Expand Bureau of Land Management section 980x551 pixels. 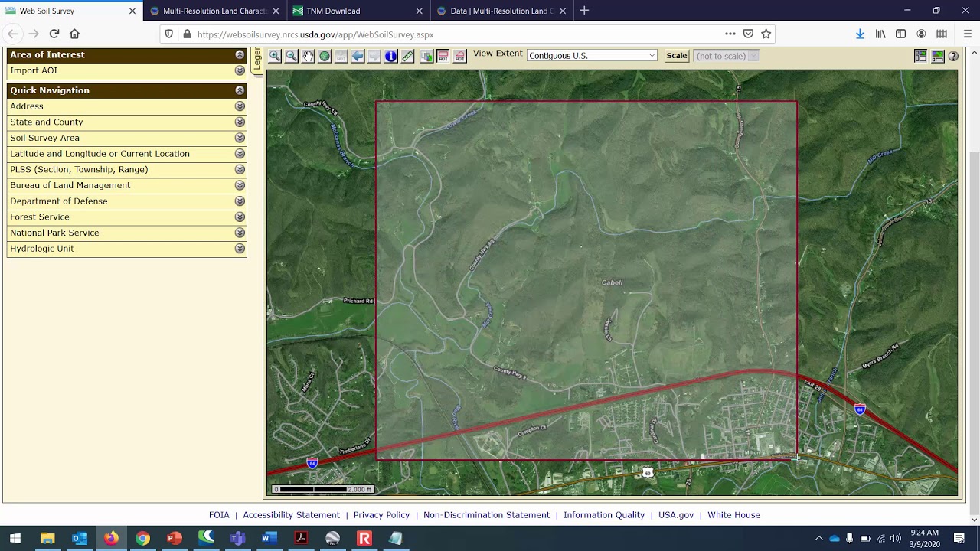(x=240, y=185)
